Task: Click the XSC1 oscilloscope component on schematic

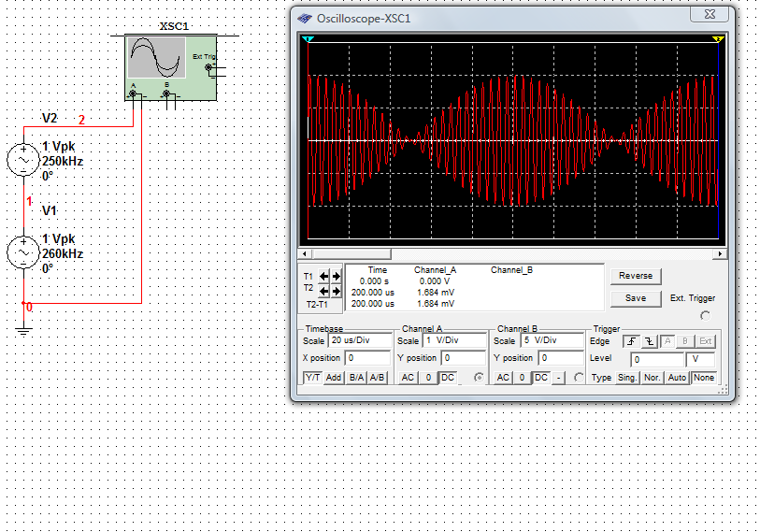Action: (170, 67)
